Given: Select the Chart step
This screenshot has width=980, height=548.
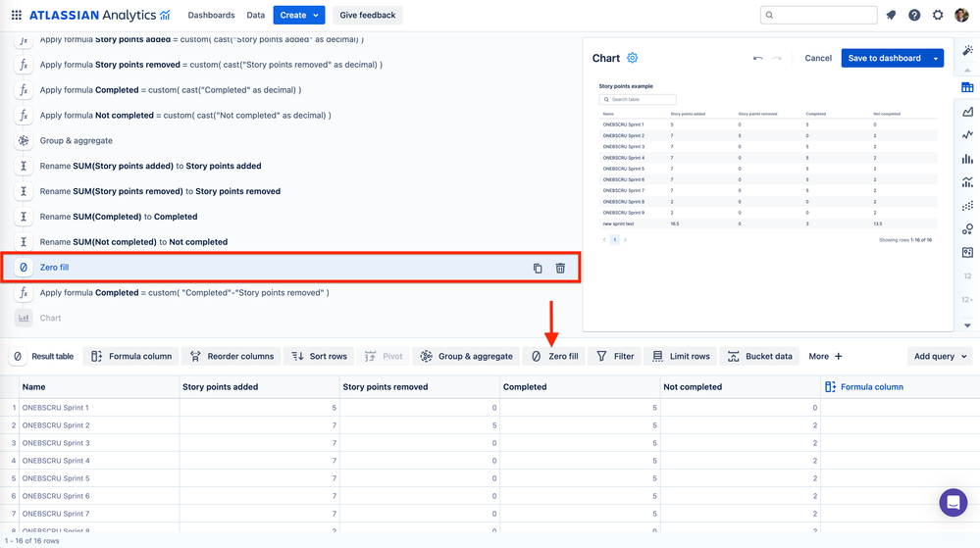Looking at the screenshot, I should [51, 318].
